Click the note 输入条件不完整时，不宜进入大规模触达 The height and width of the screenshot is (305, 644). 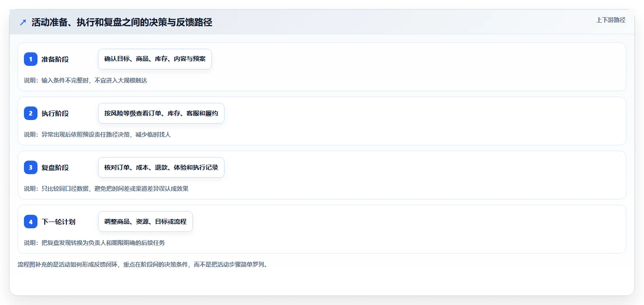pyautogui.click(x=94, y=80)
